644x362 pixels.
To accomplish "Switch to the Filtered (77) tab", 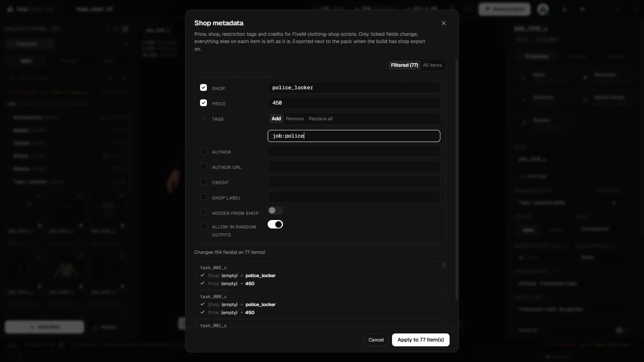I will 405,65.
